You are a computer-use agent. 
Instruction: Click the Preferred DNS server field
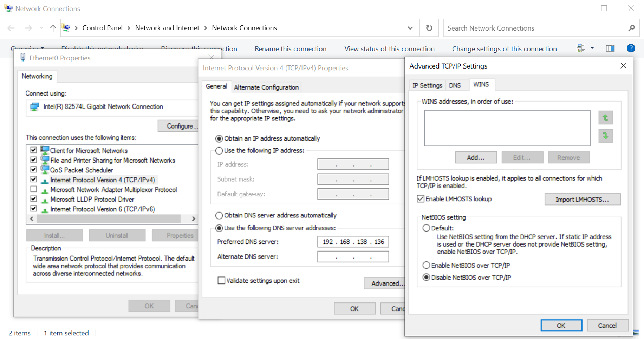click(353, 242)
